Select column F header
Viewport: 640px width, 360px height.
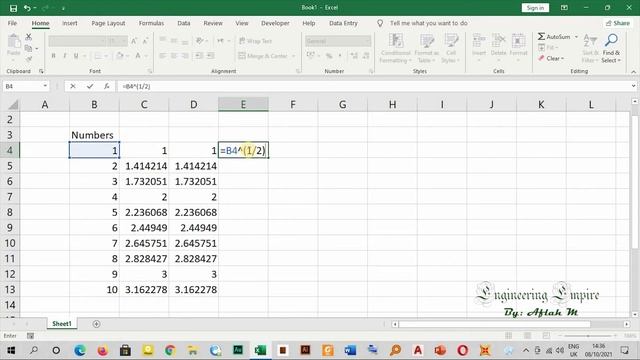point(293,104)
